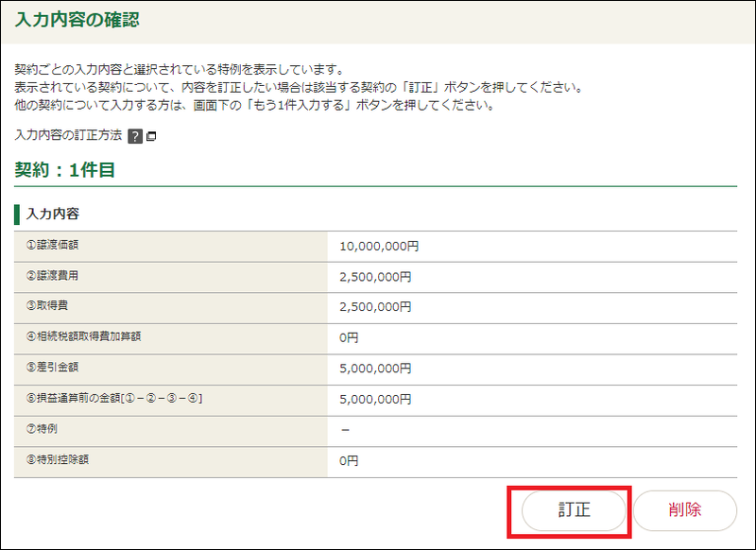Select the ⑧特別控除額 row label

[x=59, y=460]
